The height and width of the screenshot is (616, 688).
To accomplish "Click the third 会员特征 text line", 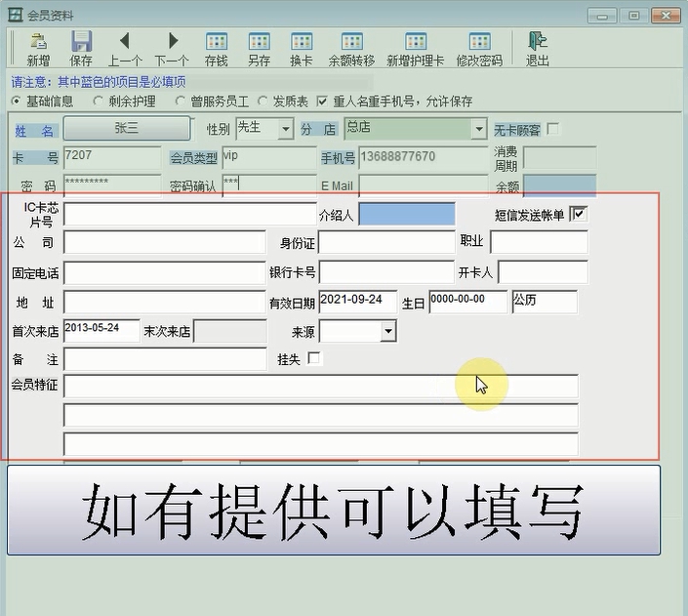I will 321,444.
